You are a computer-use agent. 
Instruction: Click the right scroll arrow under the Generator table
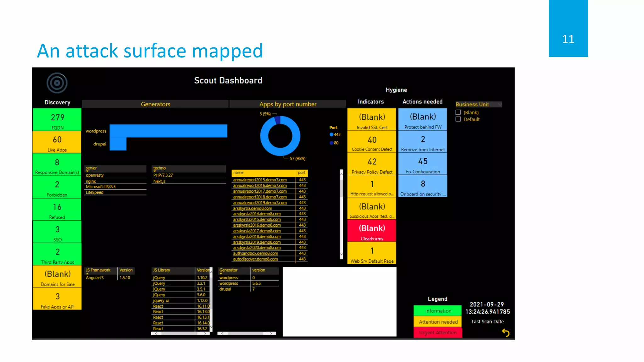[x=271, y=333]
